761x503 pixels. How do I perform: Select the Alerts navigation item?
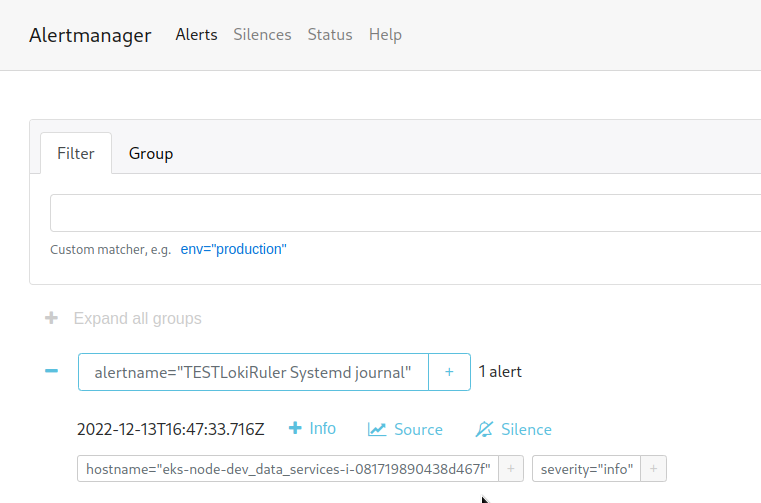pos(197,34)
